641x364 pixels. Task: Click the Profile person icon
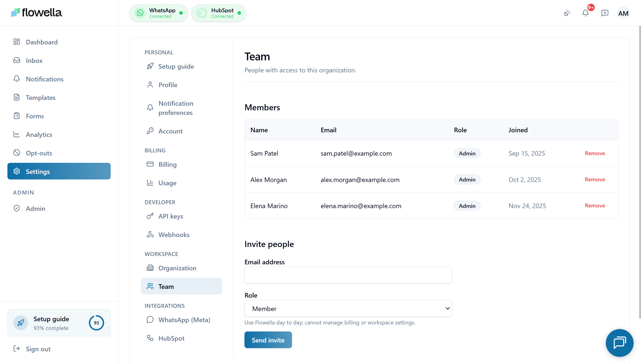pos(150,84)
